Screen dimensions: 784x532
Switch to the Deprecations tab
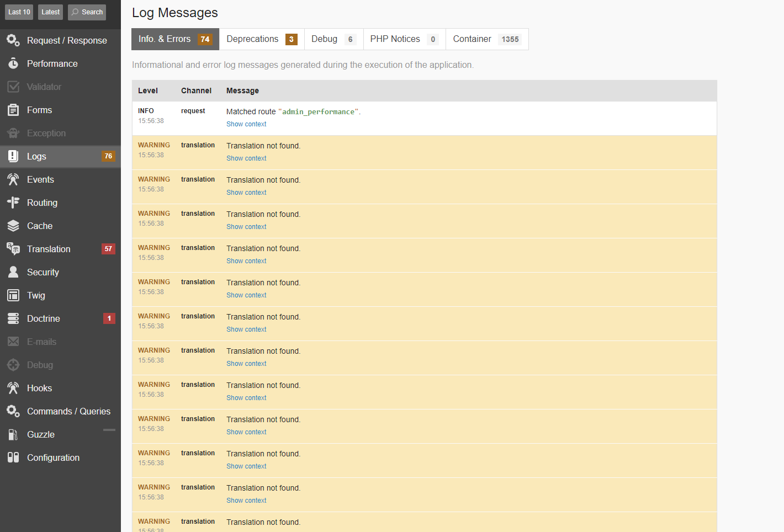[262, 39]
